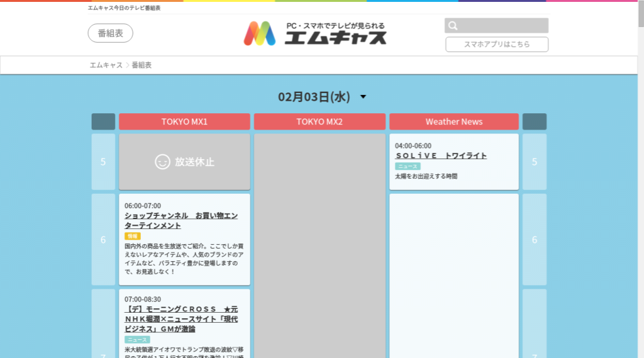This screenshot has width=644, height=358.
Task: Click the 07:00-08:30 time text
Action: 143,299
